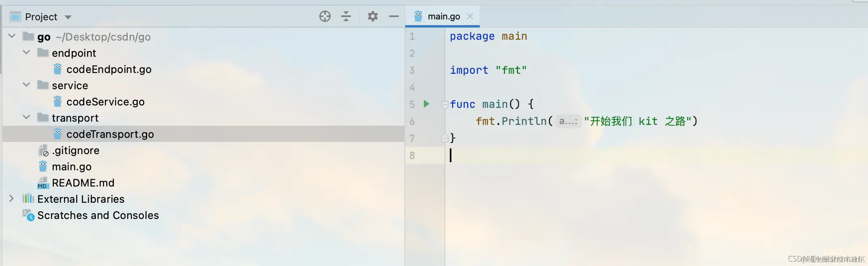The height and width of the screenshot is (266, 868).
Task: Click the Chinese kit string literal
Action: click(x=638, y=121)
